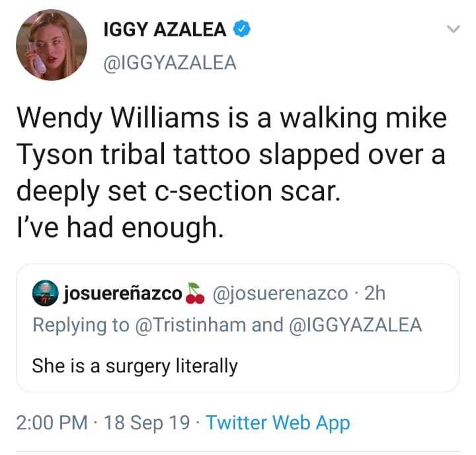Open the @josuerenazco handle in the quote
476x455 pixels.
[280, 294]
